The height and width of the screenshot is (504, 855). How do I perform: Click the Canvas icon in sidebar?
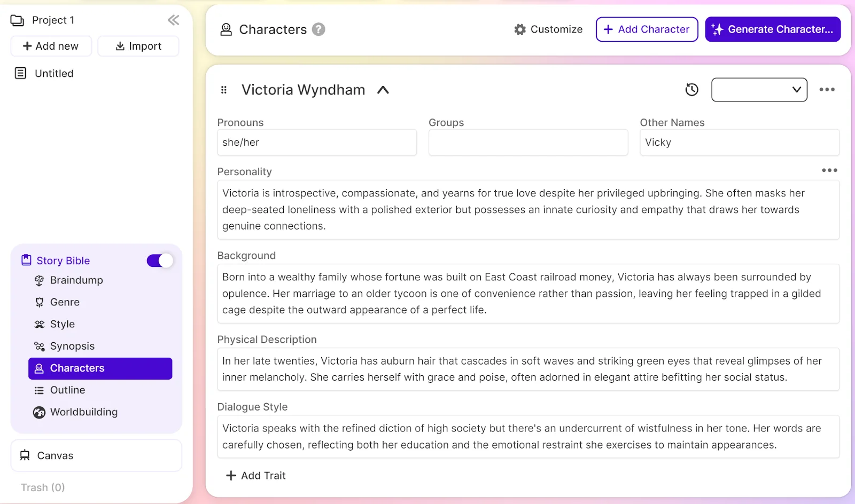coord(24,455)
